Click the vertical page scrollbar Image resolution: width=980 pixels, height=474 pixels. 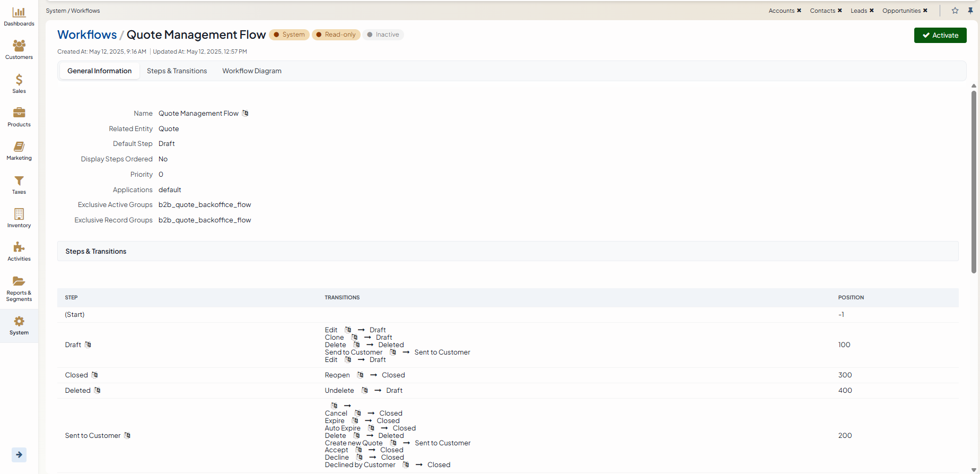tap(974, 180)
